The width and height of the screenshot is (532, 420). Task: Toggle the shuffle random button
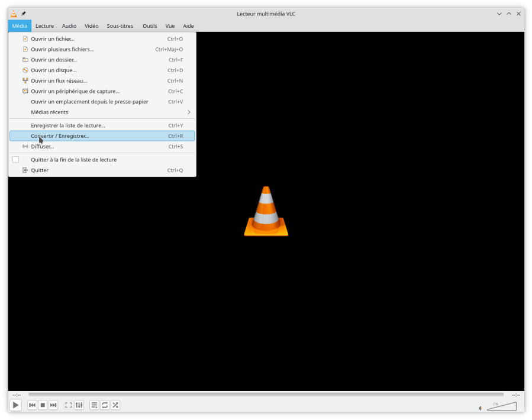[115, 405]
